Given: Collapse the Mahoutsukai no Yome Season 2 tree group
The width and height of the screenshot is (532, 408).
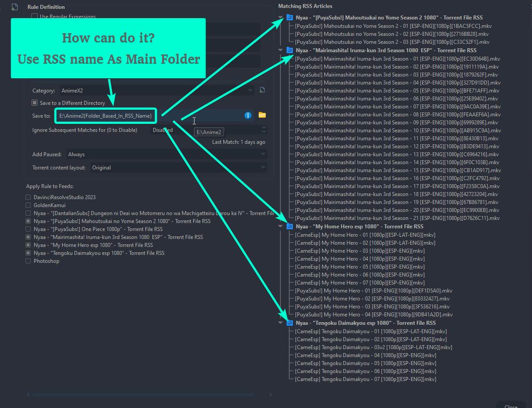Looking at the screenshot, I should point(280,18).
